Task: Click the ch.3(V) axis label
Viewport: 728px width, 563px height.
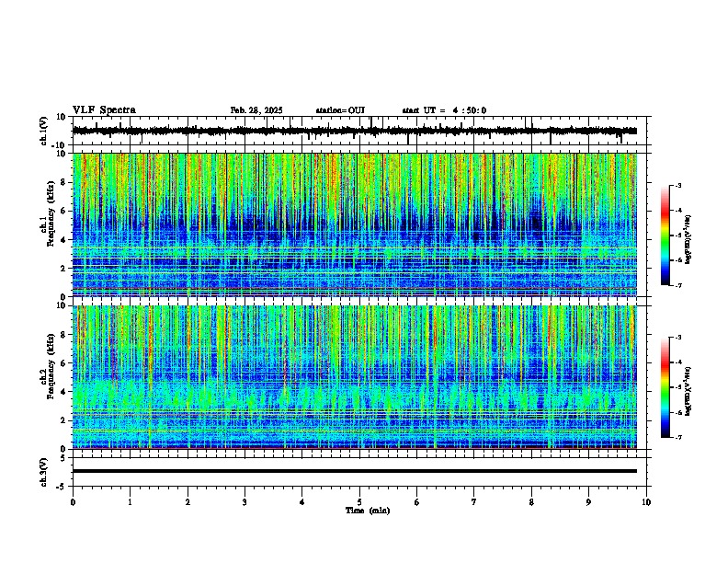Action: pyautogui.click(x=44, y=473)
